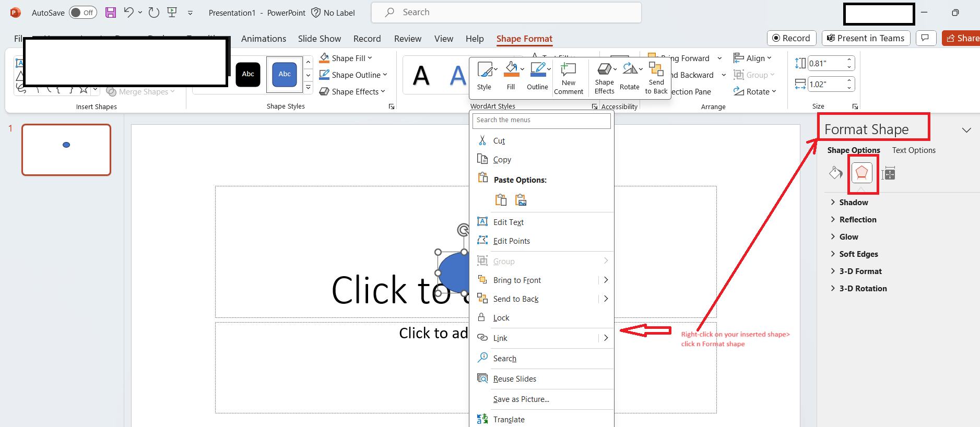This screenshot has height=427, width=980.
Task: Click Send to Back in mini toolbar
Action: pyautogui.click(x=656, y=78)
